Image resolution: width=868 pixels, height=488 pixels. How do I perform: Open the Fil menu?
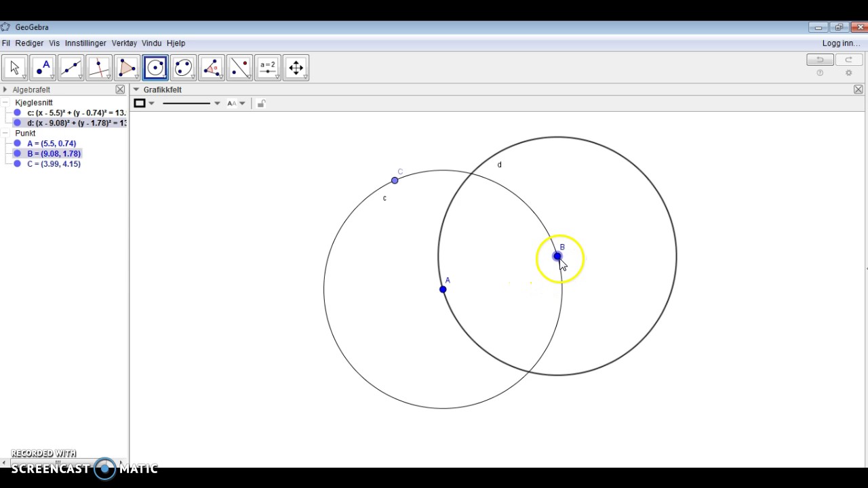tap(6, 43)
